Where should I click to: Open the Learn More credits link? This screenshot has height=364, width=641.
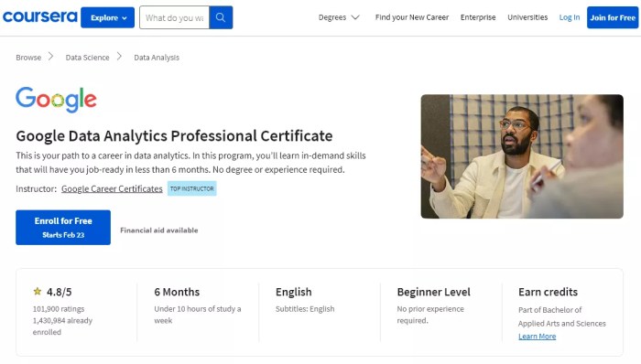coord(538,337)
